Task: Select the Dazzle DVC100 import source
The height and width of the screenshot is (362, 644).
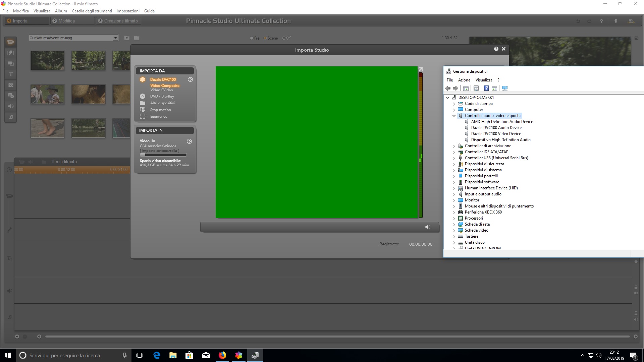Action: [x=163, y=79]
